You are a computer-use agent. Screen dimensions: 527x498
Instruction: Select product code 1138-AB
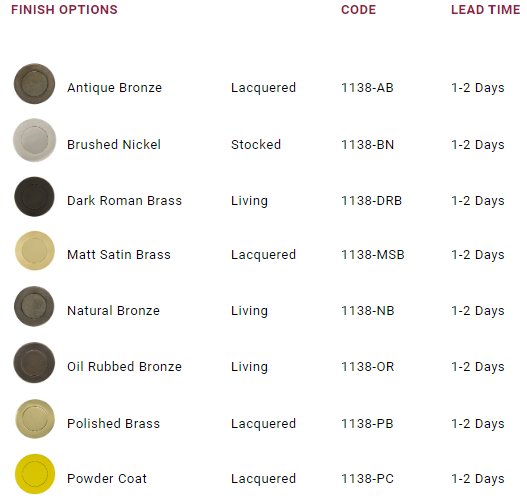[367, 88]
